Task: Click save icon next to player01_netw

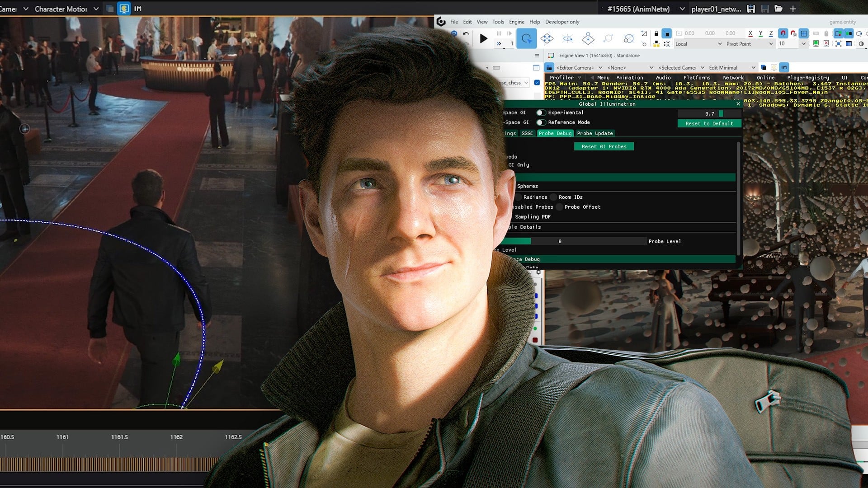Action: pyautogui.click(x=751, y=9)
